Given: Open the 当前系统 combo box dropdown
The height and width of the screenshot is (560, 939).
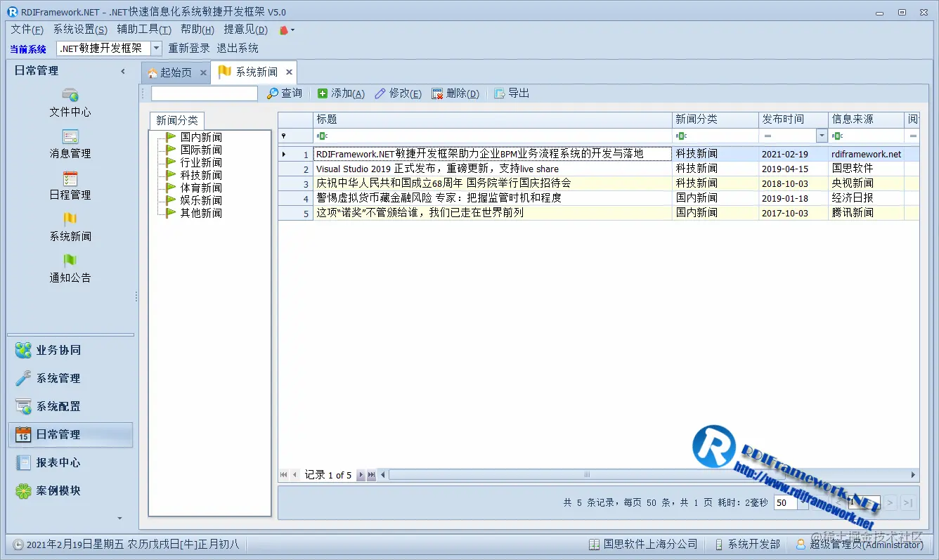Looking at the screenshot, I should click(x=156, y=48).
